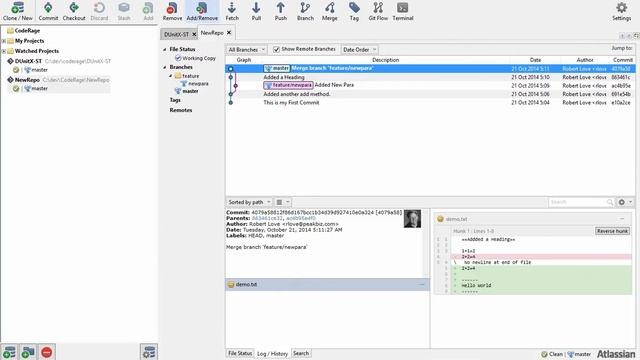640x360 pixels.
Task: Open bookmarks settings icon at panel bottom
Action: pyautogui.click(x=149, y=352)
